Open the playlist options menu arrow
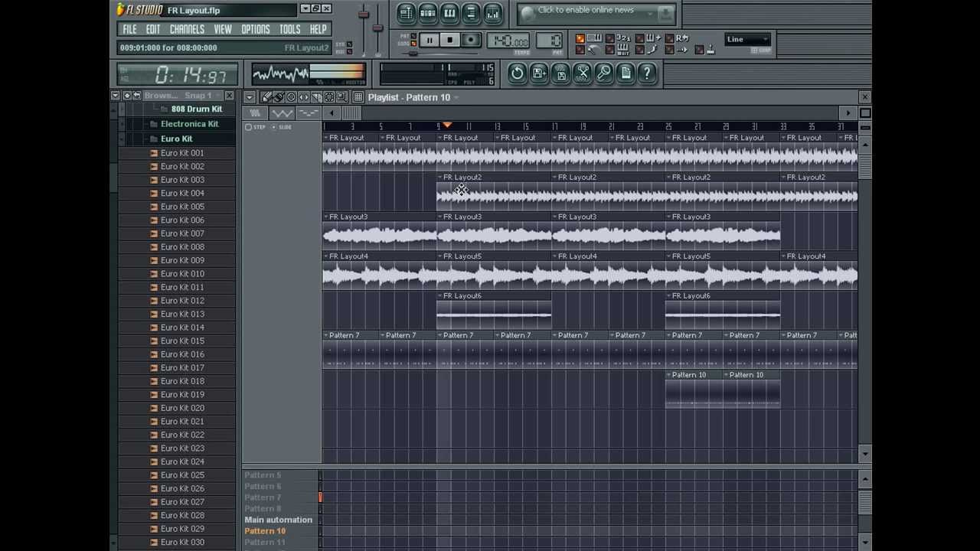Image resolution: width=980 pixels, height=551 pixels. (250, 97)
